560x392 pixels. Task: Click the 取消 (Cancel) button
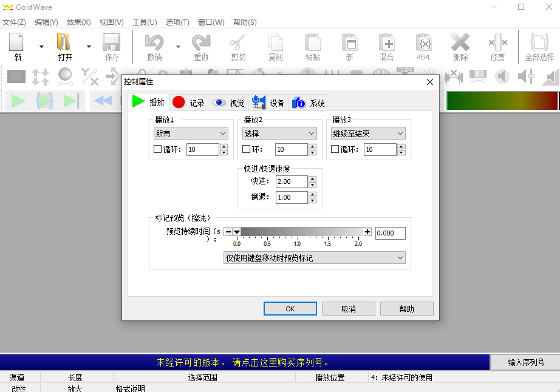(348, 308)
